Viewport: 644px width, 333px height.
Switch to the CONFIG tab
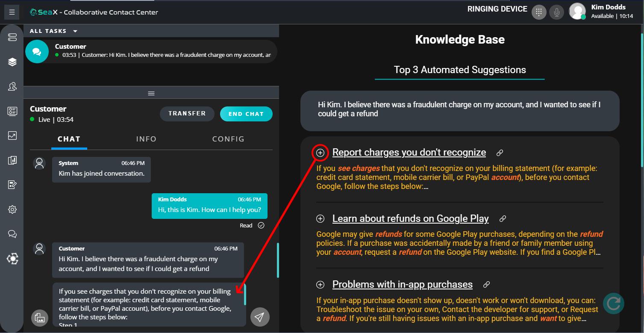click(x=228, y=139)
